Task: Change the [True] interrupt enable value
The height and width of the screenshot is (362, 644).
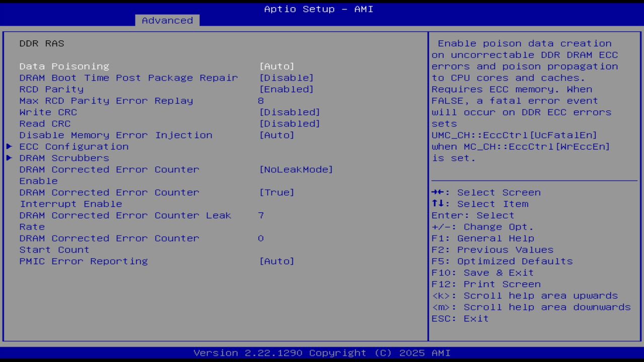Action: tap(277, 193)
